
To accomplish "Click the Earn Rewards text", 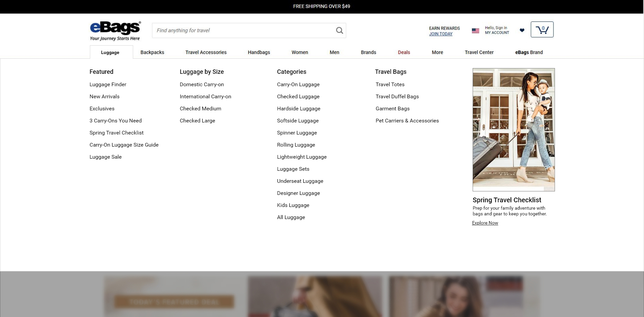I will (x=444, y=29).
